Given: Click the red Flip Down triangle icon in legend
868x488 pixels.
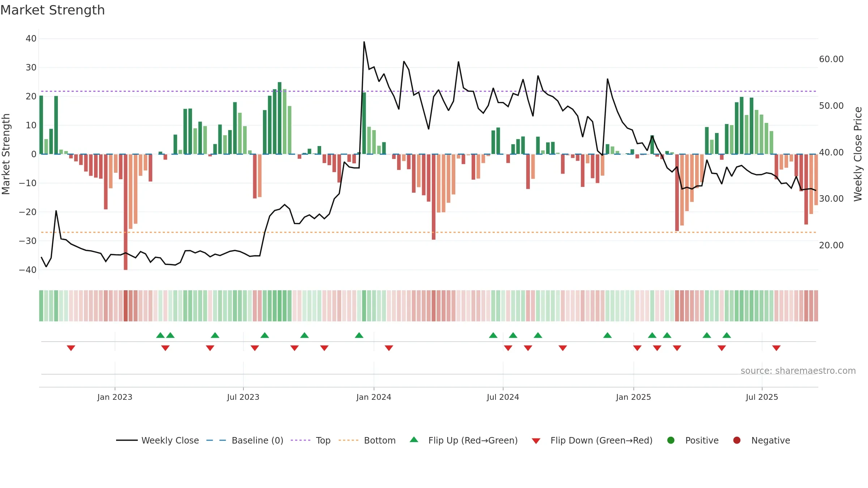Looking at the screenshot, I should click(x=536, y=441).
